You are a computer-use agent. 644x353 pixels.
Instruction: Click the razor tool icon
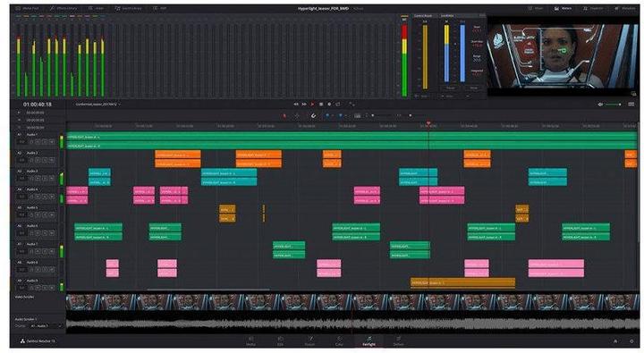[313, 116]
